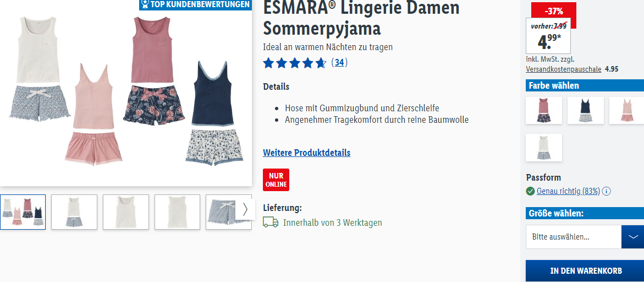The width and height of the screenshot is (644, 282).
Task: Click the star rating icons
Action: coord(294,63)
